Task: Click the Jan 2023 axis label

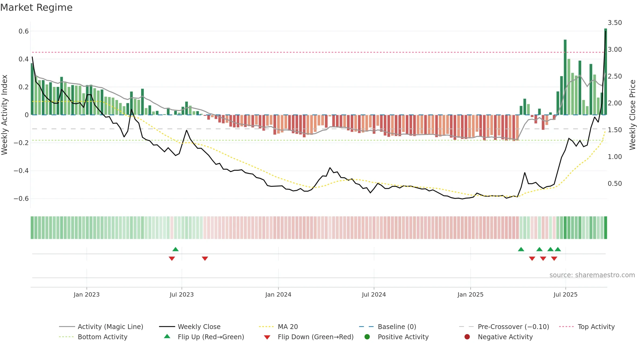Action: tap(87, 294)
